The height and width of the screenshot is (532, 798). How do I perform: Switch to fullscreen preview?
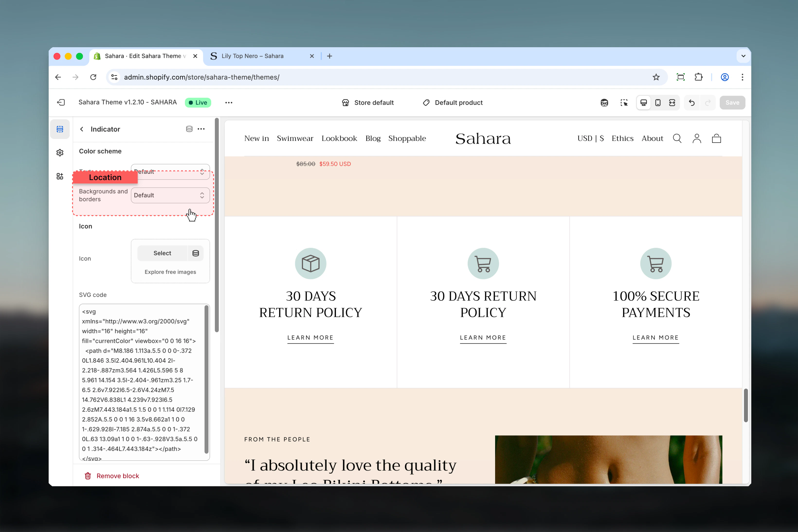click(x=672, y=102)
